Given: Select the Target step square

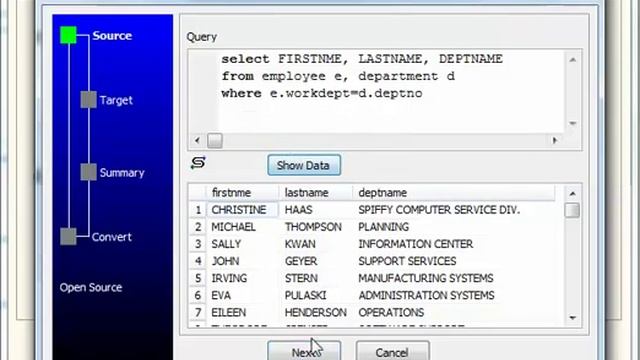Looking at the screenshot, I should (x=89, y=100).
